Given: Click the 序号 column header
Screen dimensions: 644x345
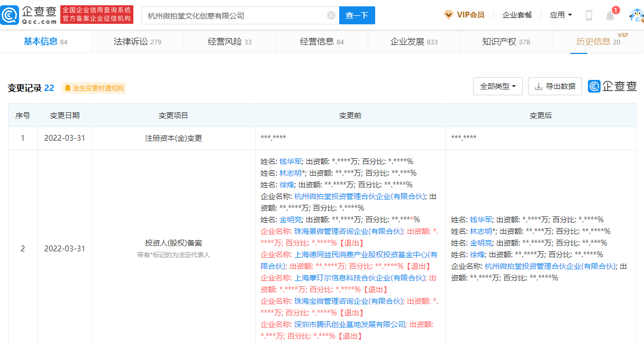Looking at the screenshot, I should click(23, 115).
